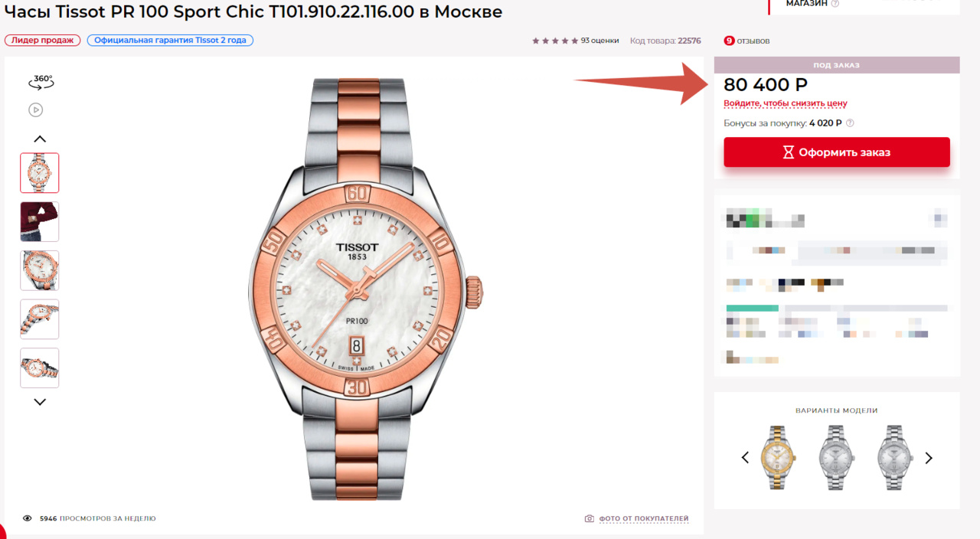Click the 'Оформить заказ' button

coord(837,152)
